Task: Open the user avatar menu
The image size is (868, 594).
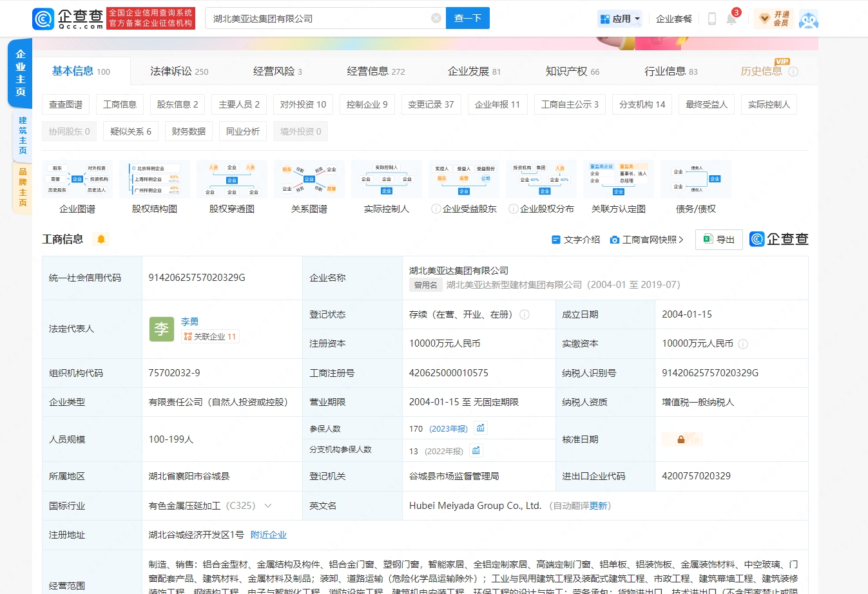Action: [808, 19]
